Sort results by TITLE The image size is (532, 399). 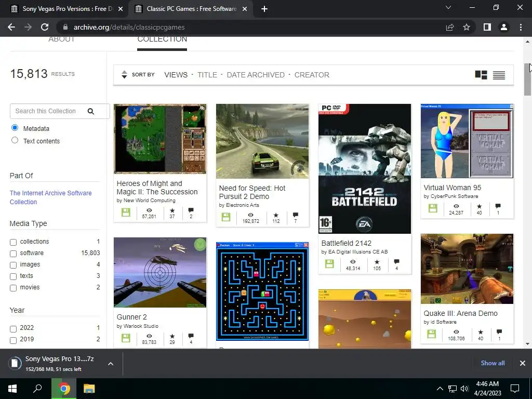tap(207, 75)
